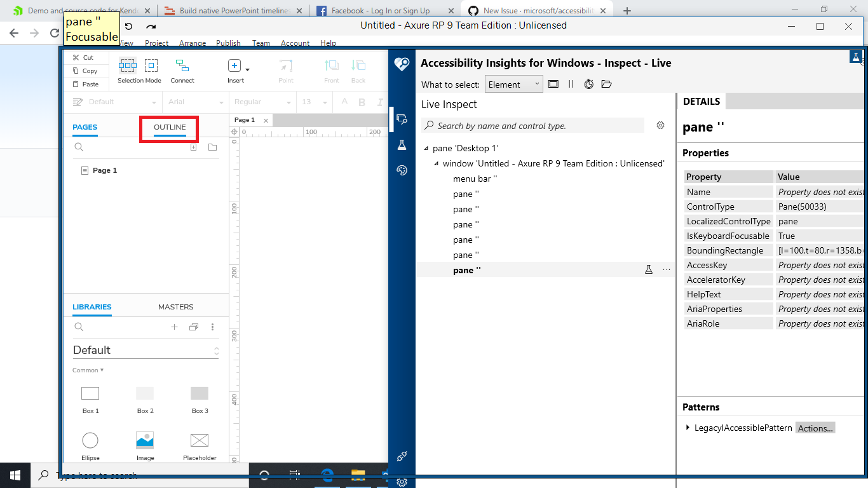Open Live Inspect settings gear
The width and height of the screenshot is (868, 488).
coord(660,126)
